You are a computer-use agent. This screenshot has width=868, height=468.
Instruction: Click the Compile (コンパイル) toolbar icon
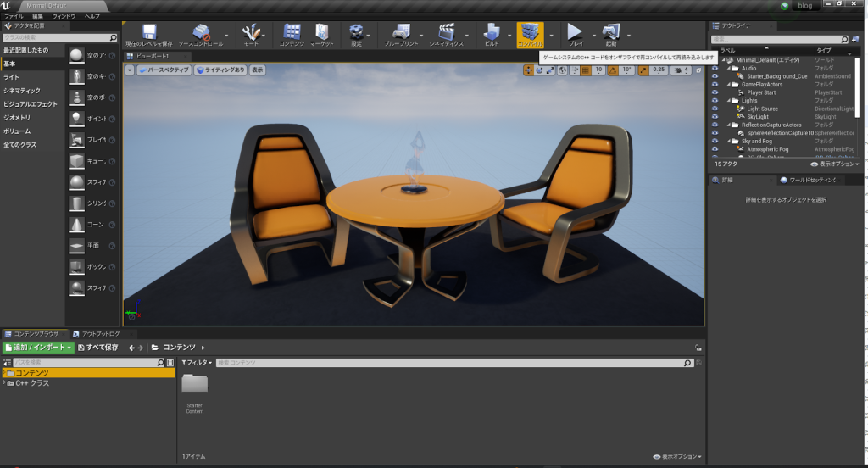530,33
